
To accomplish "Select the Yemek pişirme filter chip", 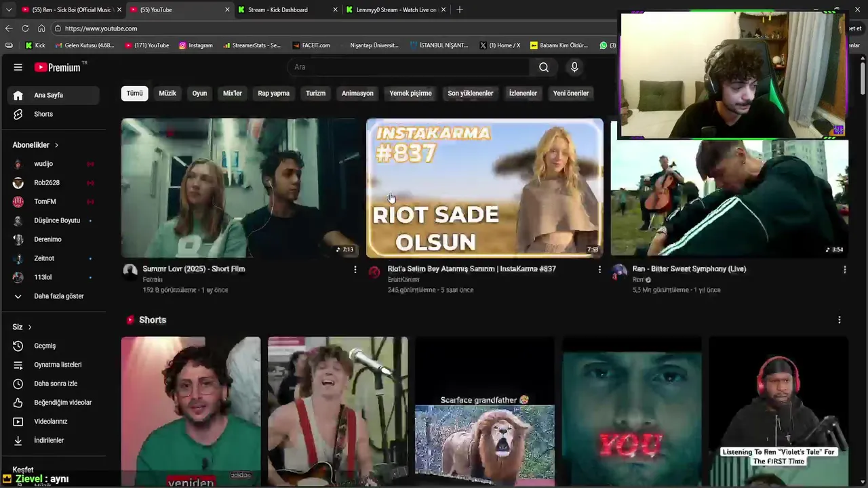I will pos(410,94).
